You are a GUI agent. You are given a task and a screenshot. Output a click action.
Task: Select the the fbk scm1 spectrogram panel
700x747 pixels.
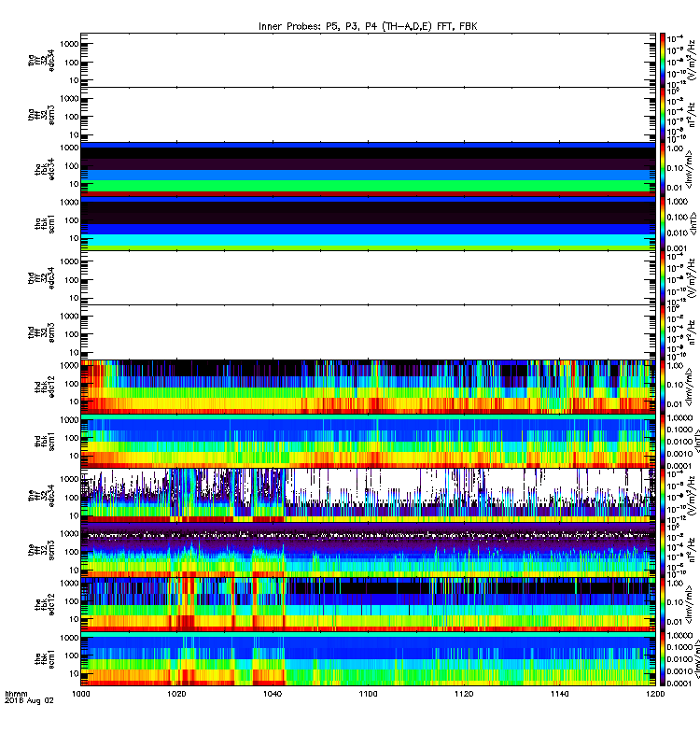(x=368, y=659)
